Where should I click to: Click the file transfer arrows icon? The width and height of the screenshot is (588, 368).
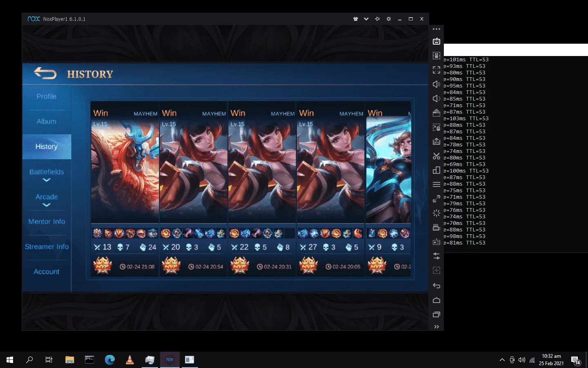(437, 256)
